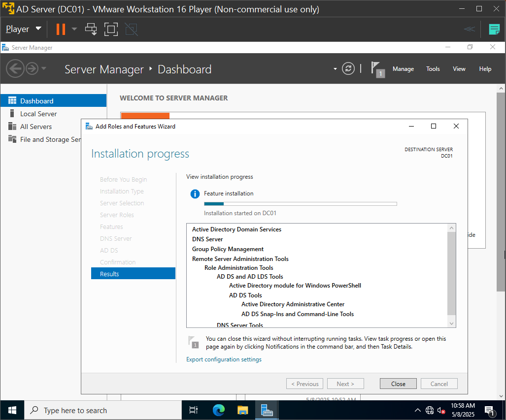Viewport: 506px width, 420px height.
Task: Enter VMware full screen mode icon
Action: click(111, 29)
